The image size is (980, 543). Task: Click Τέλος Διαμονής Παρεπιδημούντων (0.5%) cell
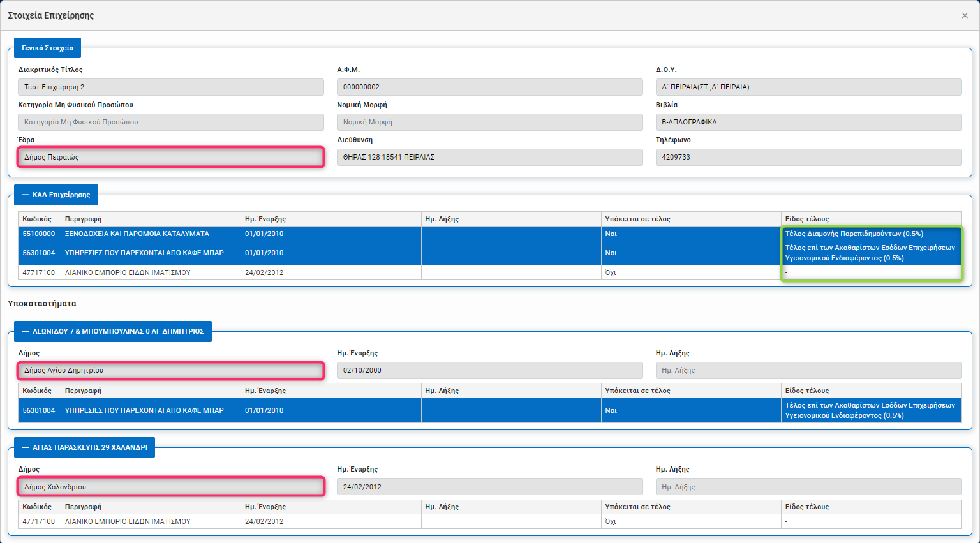pyautogui.click(x=872, y=234)
